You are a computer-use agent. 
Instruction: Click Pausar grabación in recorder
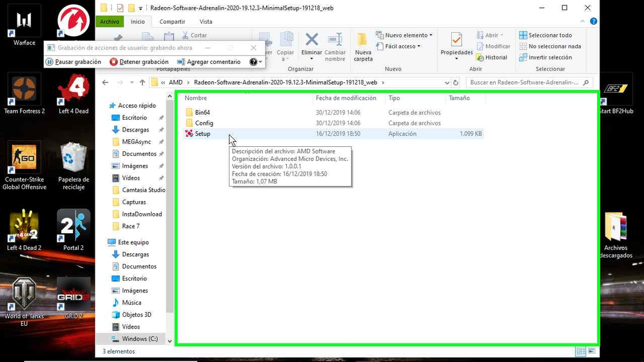(x=73, y=62)
